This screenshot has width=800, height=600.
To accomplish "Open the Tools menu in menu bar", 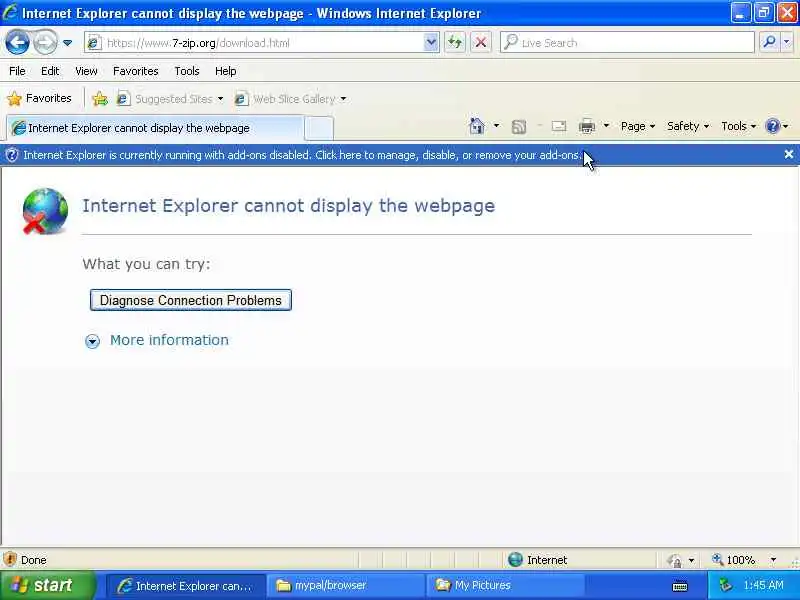I will (x=187, y=71).
